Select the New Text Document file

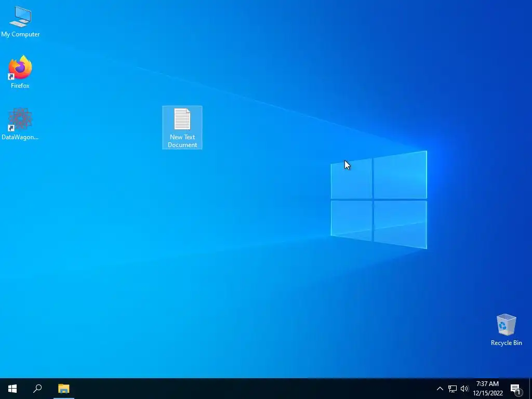pos(182,128)
